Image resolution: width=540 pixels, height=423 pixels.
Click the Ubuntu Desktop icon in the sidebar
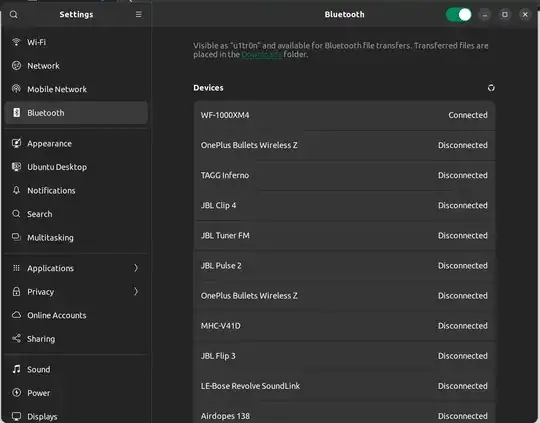(x=16, y=167)
